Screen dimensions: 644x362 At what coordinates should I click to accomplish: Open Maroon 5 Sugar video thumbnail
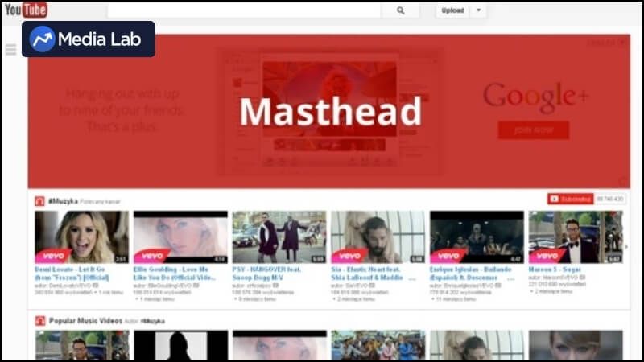coord(576,237)
